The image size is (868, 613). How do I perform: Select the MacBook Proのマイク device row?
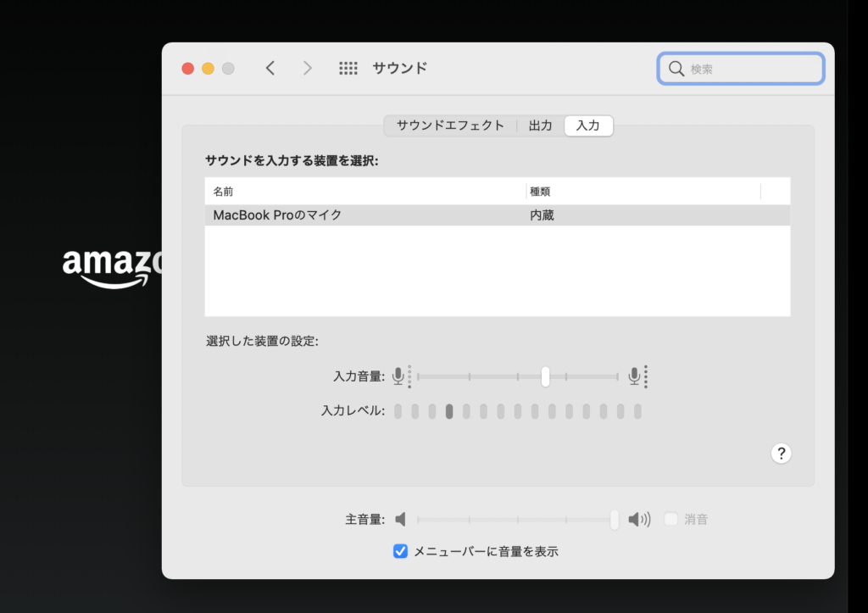click(497, 215)
